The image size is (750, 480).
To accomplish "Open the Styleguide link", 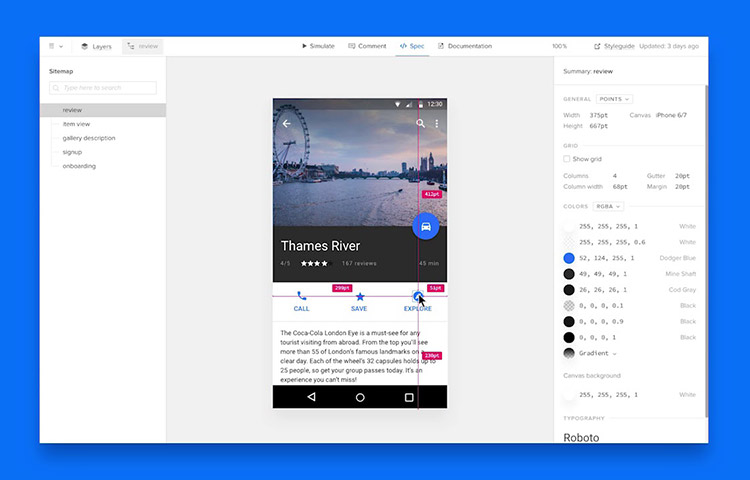I will 614,46.
